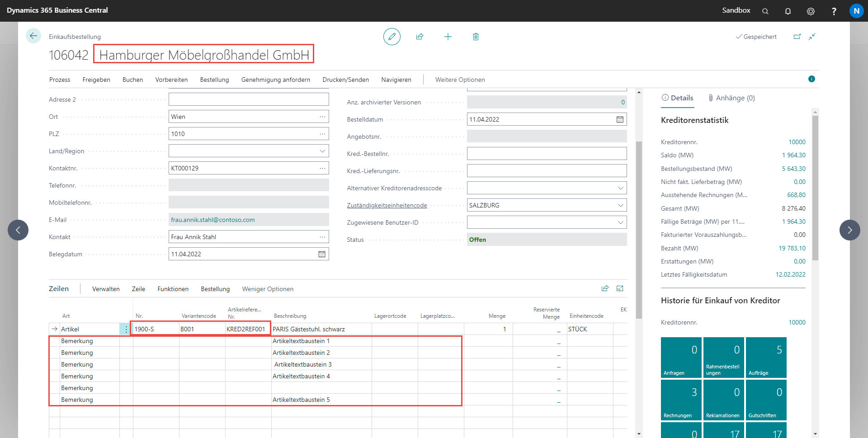This screenshot has width=868, height=438.
Task: Open the Drucken/Senden menu
Action: point(345,80)
